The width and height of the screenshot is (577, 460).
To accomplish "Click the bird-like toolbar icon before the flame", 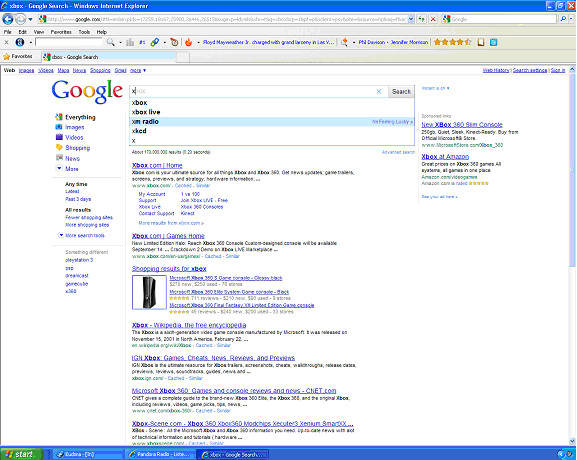I will click(174, 42).
